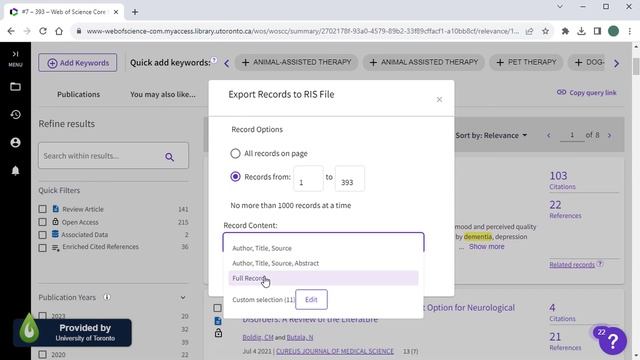
Task: Click the Records to end number field
Action: point(350,179)
